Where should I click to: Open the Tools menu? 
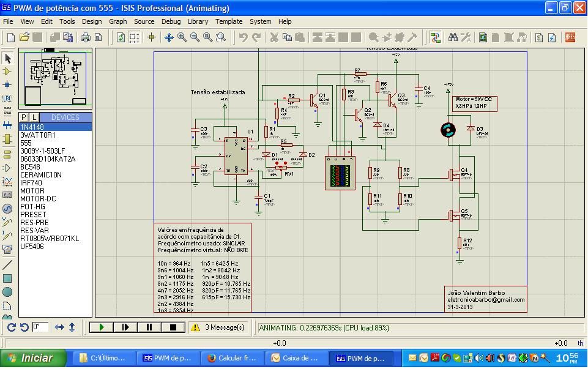tap(67, 21)
